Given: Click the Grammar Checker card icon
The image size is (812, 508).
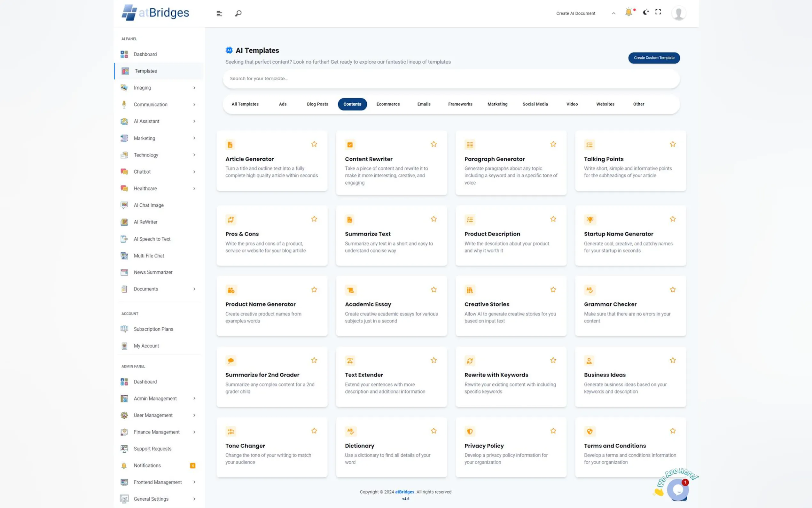Looking at the screenshot, I should (x=589, y=290).
